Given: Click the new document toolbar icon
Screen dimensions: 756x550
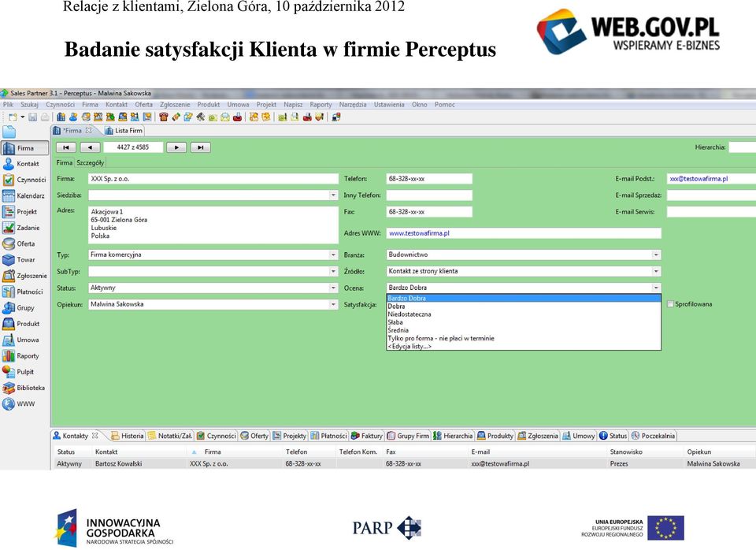Looking at the screenshot, I should coord(13,117).
